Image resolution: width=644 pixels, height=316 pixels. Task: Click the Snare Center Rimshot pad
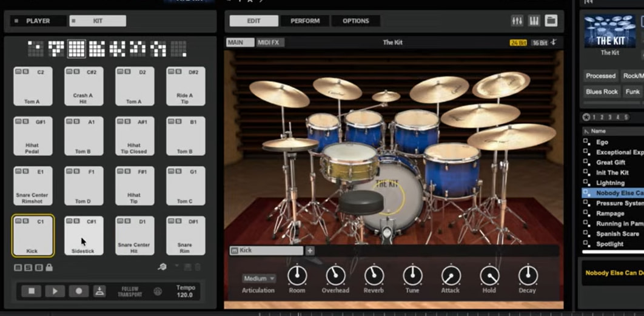[x=33, y=186]
